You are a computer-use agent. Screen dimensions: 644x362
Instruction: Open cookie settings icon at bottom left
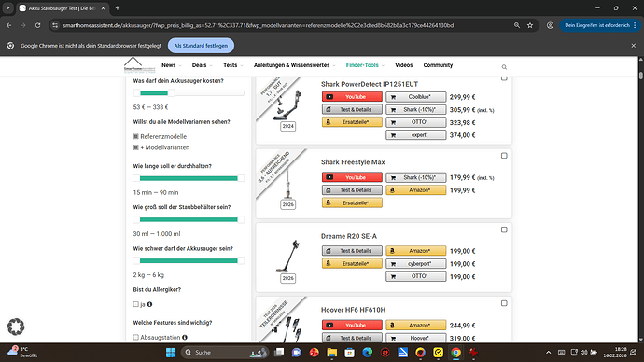(x=16, y=327)
